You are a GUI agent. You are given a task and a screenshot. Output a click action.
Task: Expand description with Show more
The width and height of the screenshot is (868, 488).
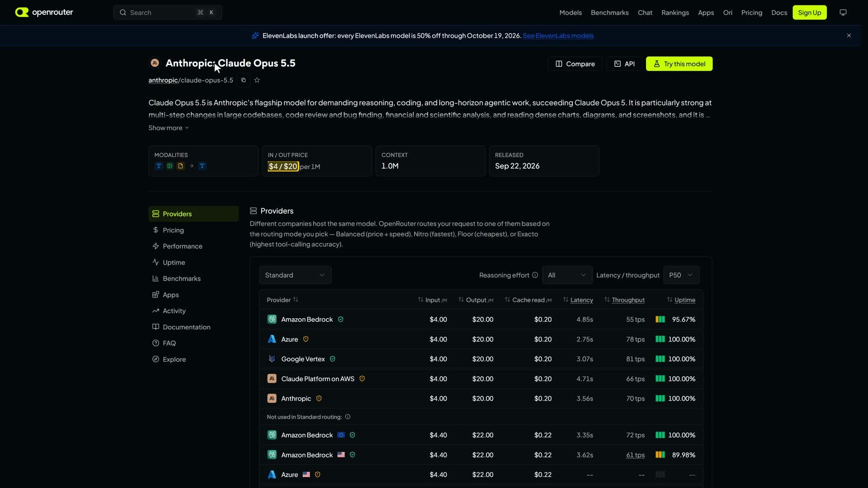[169, 128]
